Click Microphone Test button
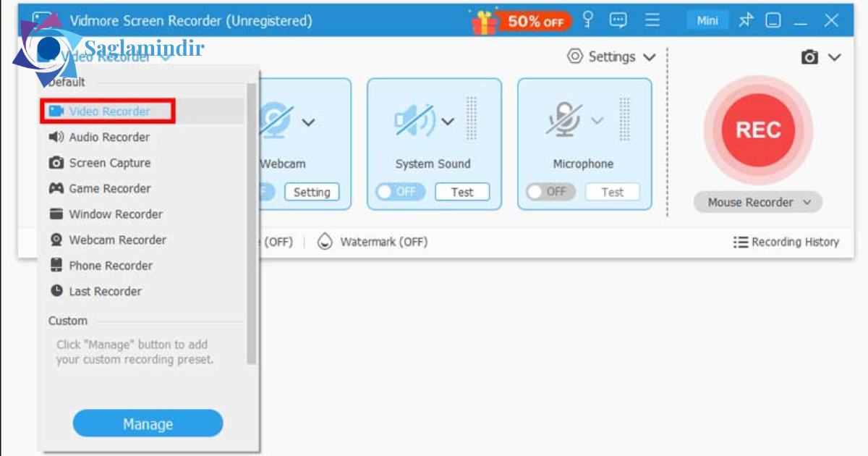 tap(613, 192)
